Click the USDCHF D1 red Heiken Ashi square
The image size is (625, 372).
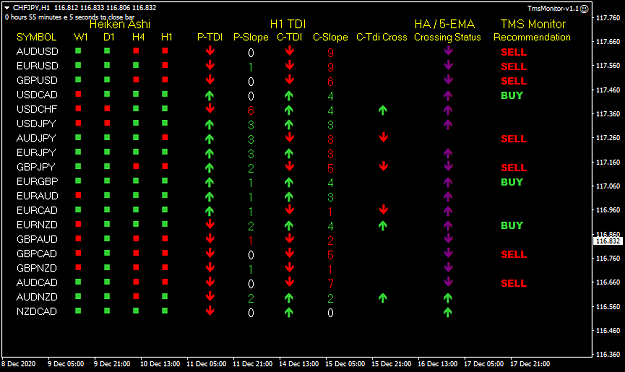coord(107,108)
